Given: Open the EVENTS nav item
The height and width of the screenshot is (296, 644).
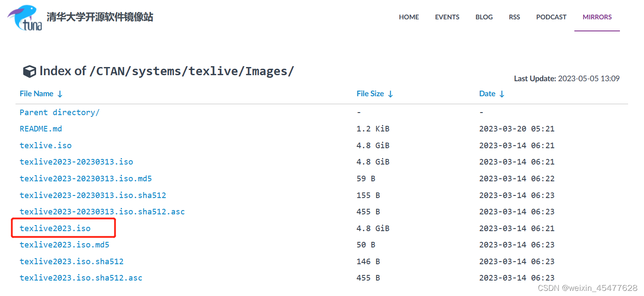Looking at the screenshot, I should pyautogui.click(x=447, y=17).
